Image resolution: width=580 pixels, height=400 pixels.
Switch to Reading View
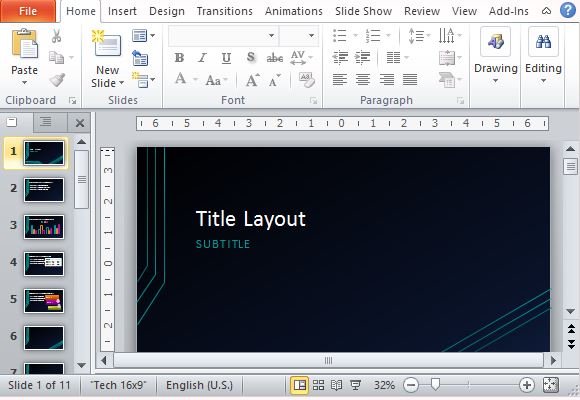[336, 385]
